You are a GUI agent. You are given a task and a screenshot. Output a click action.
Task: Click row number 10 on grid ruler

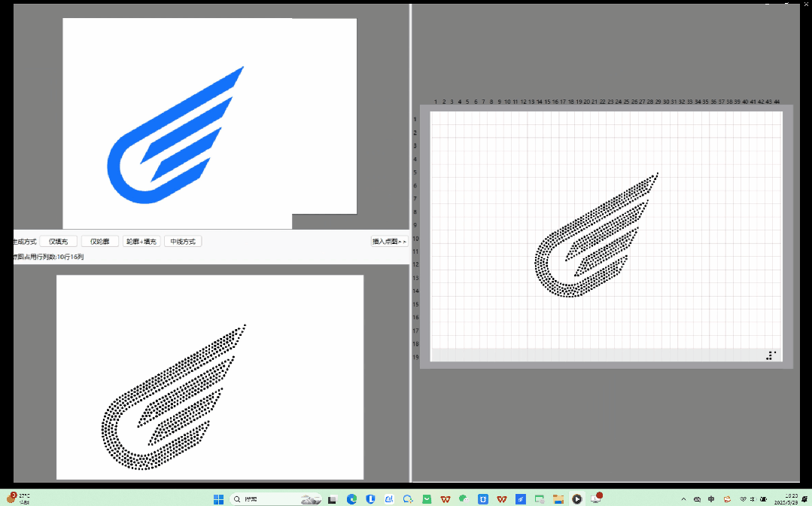click(x=415, y=239)
